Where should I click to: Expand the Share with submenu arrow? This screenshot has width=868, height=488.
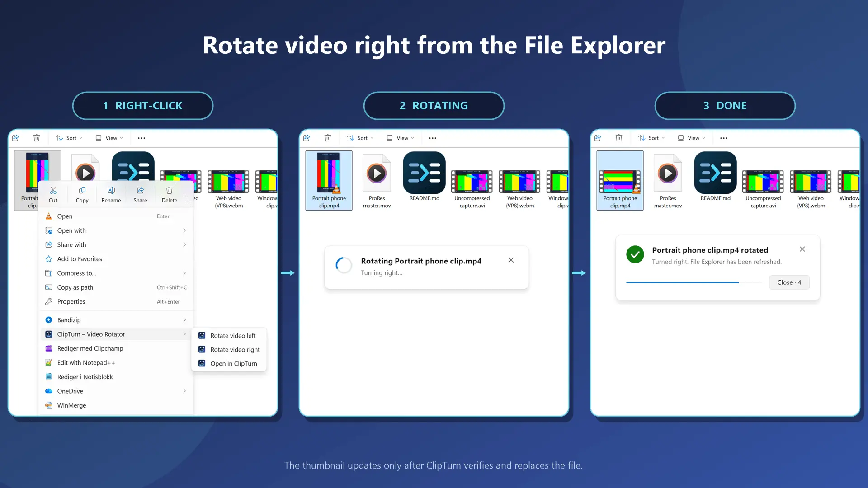(x=184, y=244)
